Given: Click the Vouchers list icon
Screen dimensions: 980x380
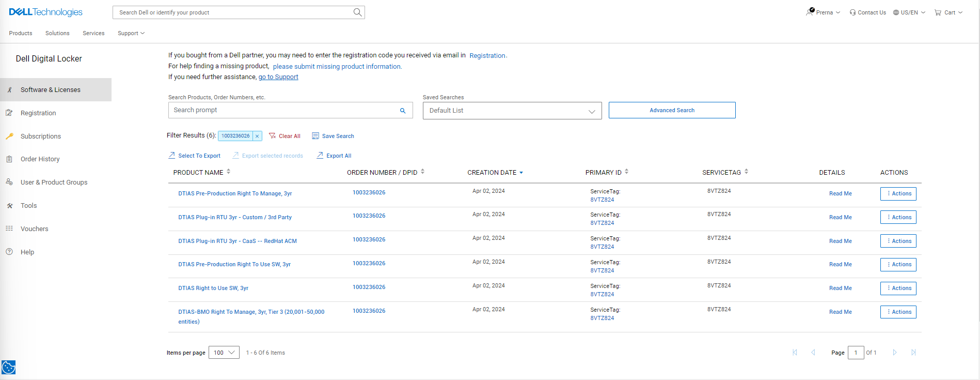Looking at the screenshot, I should pos(9,229).
